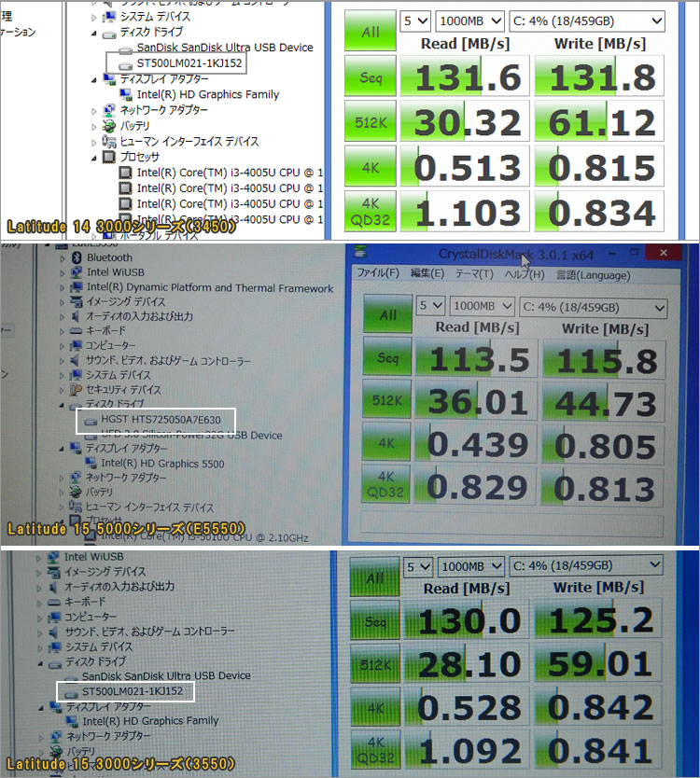Click the システム デバイス icon in the 3450 panel
Screen dimensions: 700x778
click(x=109, y=17)
